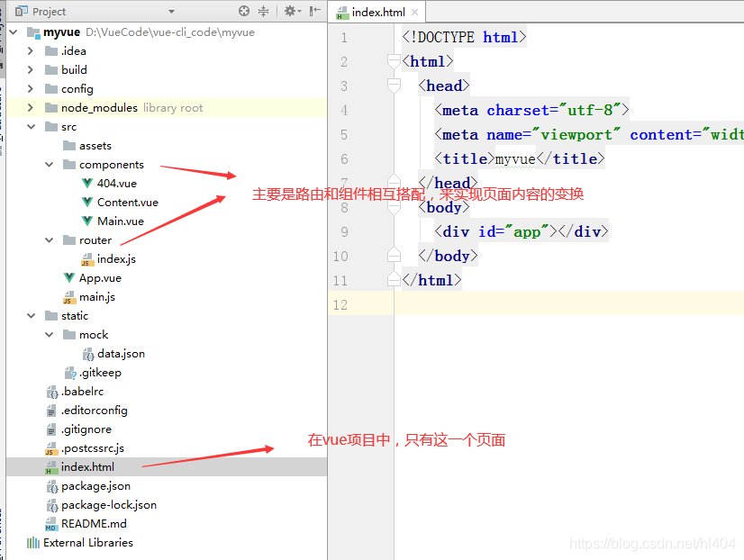Click the Vue icon of Main.vue
This screenshot has height=560, width=744.
click(x=87, y=221)
